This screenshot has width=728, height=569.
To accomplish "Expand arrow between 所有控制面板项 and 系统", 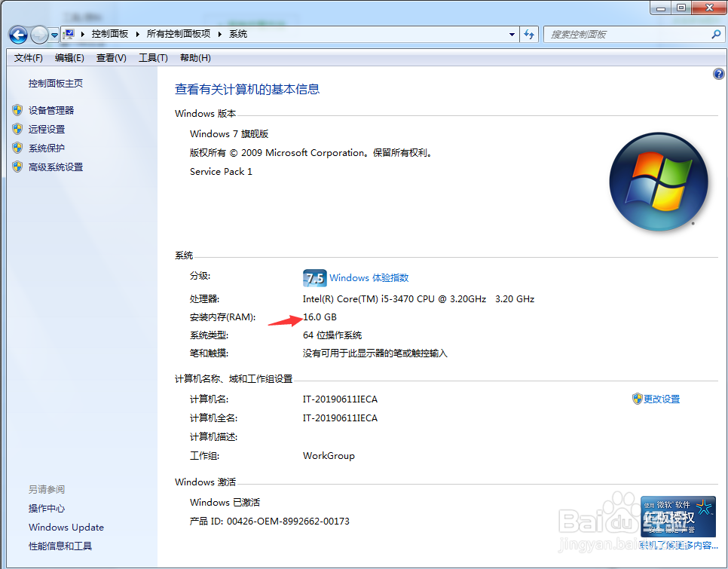I will pos(220,34).
